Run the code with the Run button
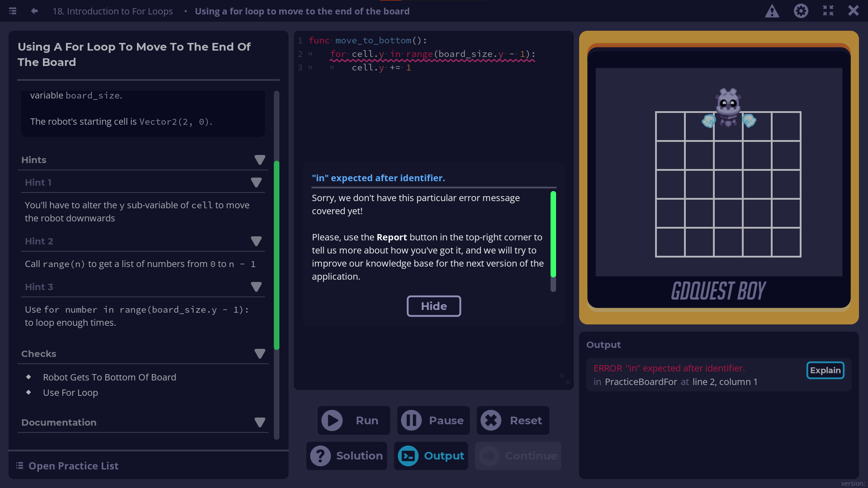868x488 pixels. pyautogui.click(x=354, y=420)
